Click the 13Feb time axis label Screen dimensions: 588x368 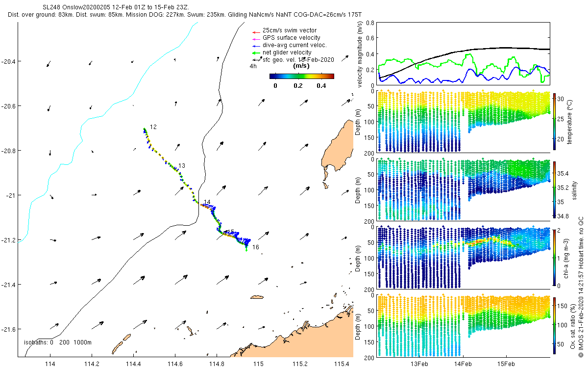tap(420, 364)
